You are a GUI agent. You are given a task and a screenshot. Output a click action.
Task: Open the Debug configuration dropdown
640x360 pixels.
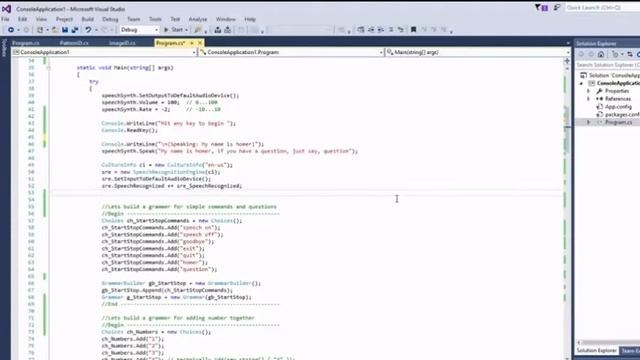click(x=139, y=30)
